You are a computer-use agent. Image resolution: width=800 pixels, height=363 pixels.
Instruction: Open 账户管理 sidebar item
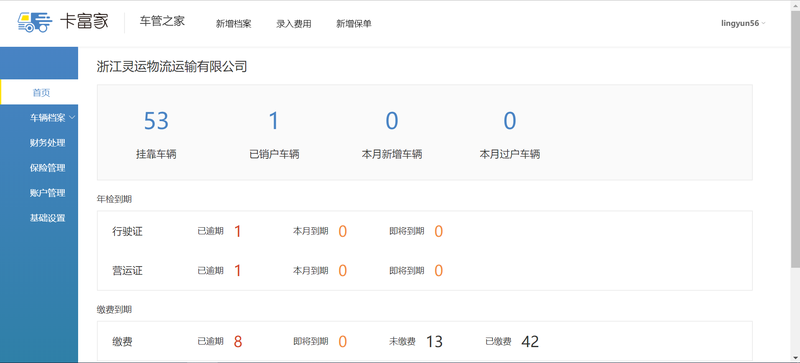47,193
